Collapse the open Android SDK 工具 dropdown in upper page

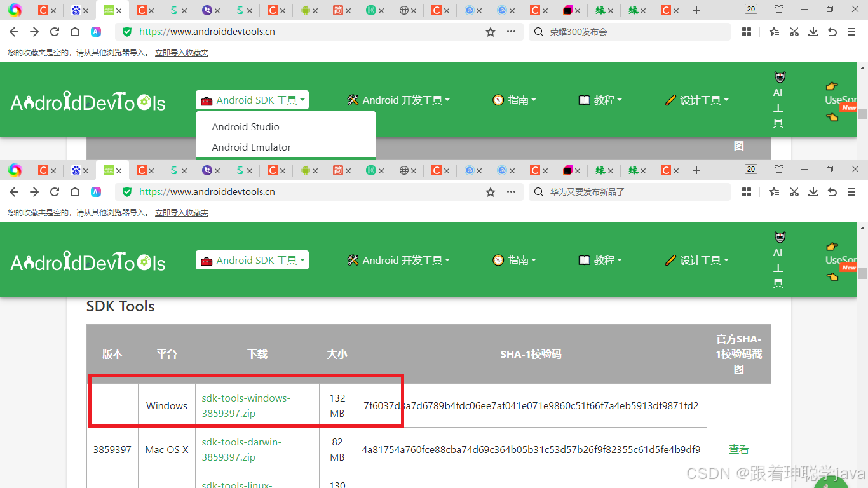tap(252, 100)
